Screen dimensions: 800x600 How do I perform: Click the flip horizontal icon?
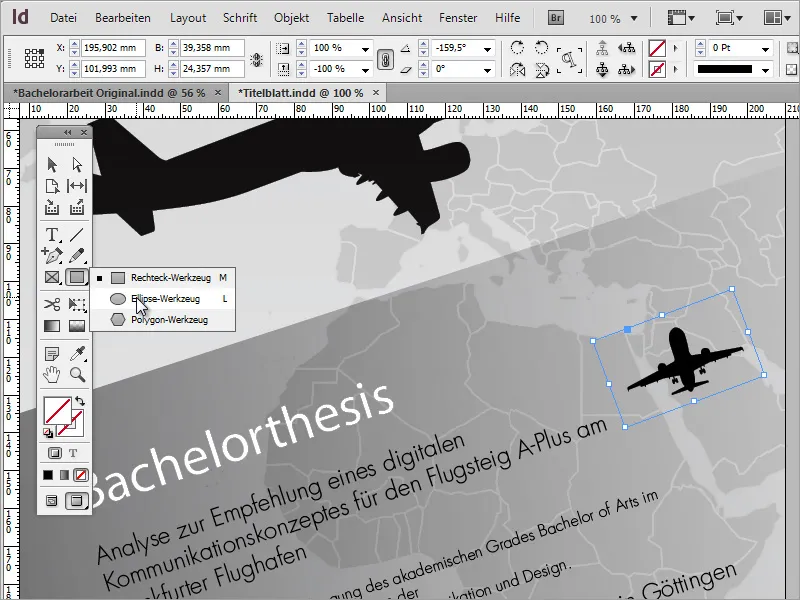(517, 69)
